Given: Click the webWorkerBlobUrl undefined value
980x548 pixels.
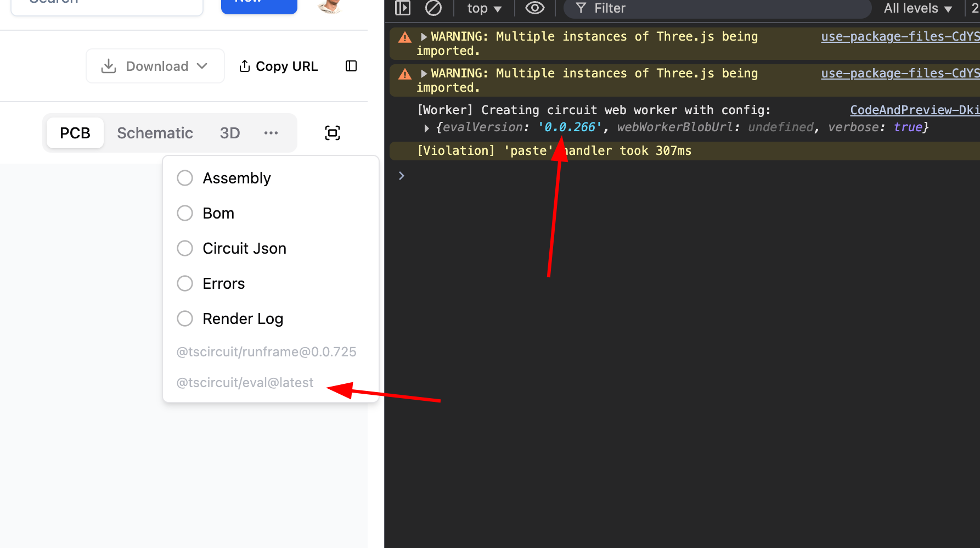Looking at the screenshot, I should tap(781, 127).
